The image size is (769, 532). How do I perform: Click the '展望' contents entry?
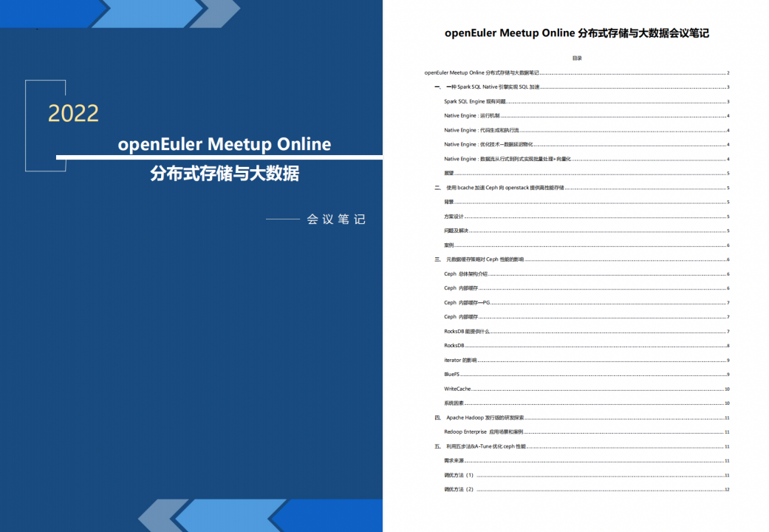pos(448,174)
